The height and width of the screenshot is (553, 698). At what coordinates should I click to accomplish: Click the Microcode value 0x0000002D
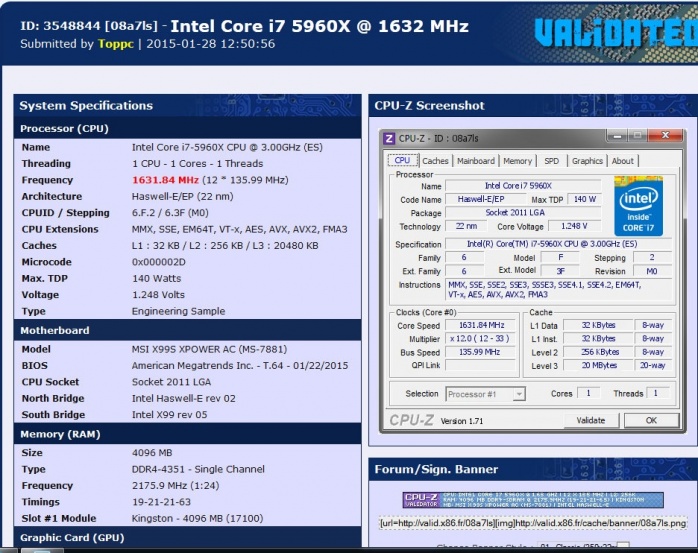158,262
